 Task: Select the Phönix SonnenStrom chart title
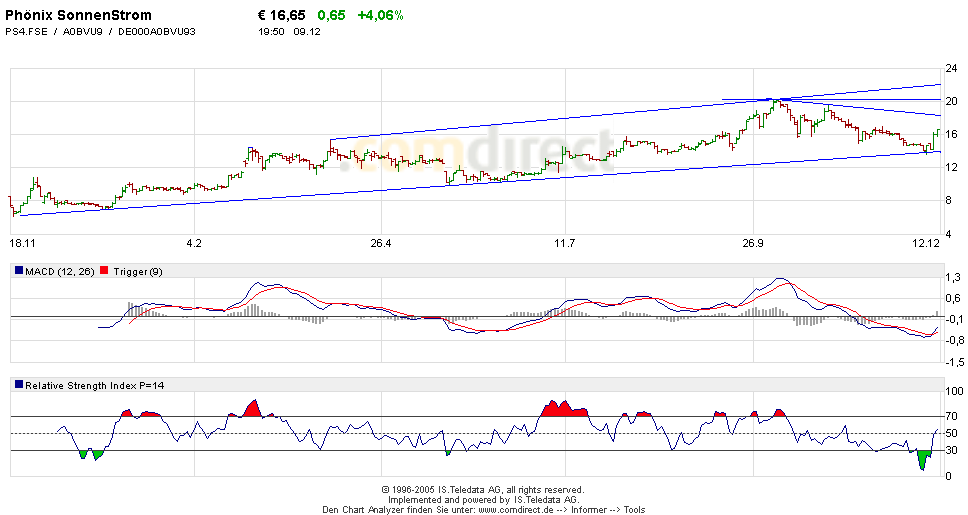click(79, 16)
